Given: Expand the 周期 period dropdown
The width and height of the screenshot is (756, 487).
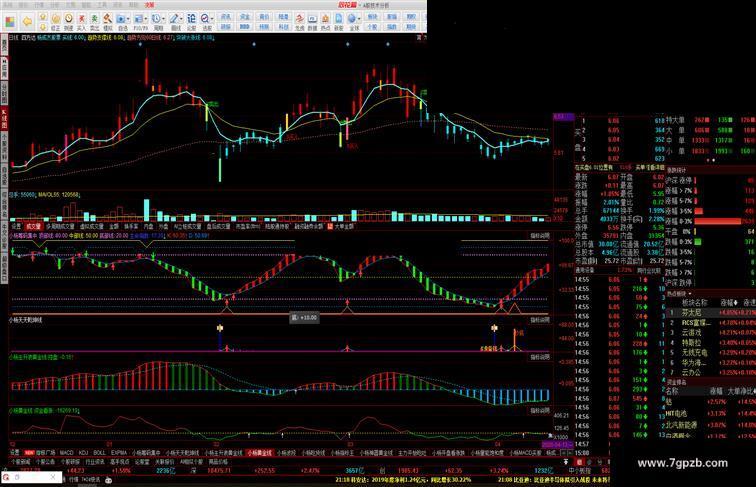Looking at the screenshot, I should [x=163, y=19].
